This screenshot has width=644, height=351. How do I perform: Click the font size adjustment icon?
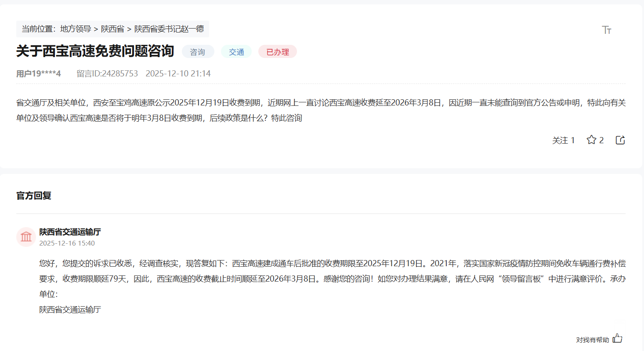pyautogui.click(x=607, y=30)
